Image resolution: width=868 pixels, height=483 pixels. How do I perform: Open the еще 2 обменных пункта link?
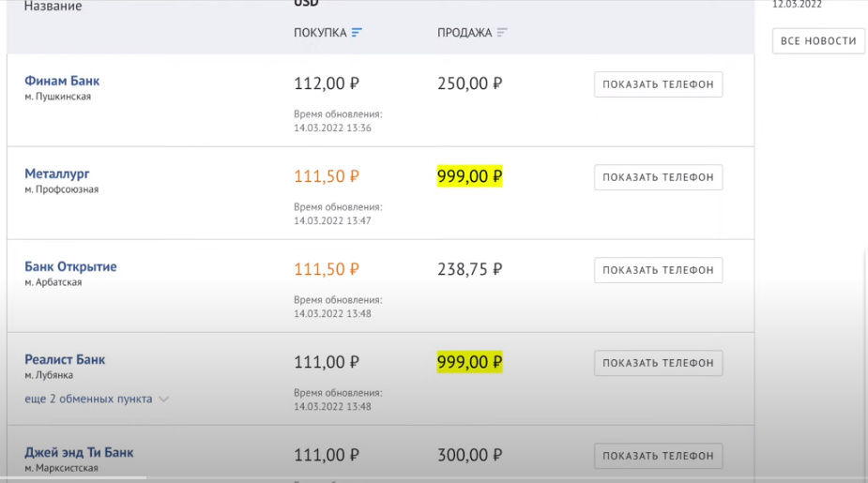[88, 399]
